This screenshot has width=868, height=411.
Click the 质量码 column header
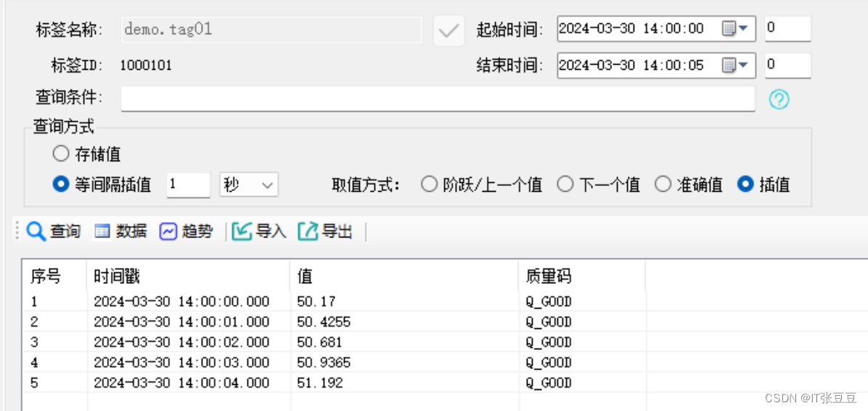click(x=582, y=277)
